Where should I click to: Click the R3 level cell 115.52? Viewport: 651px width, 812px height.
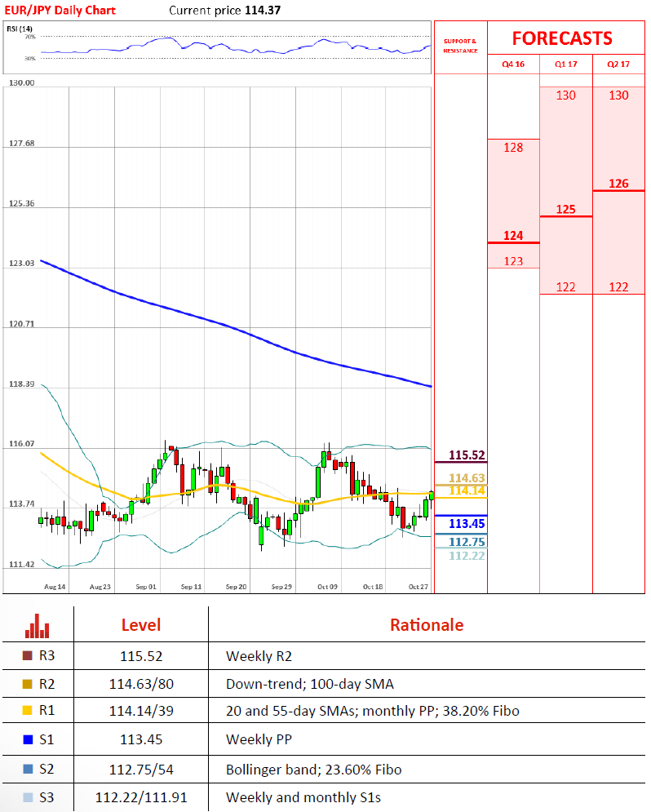point(141,656)
